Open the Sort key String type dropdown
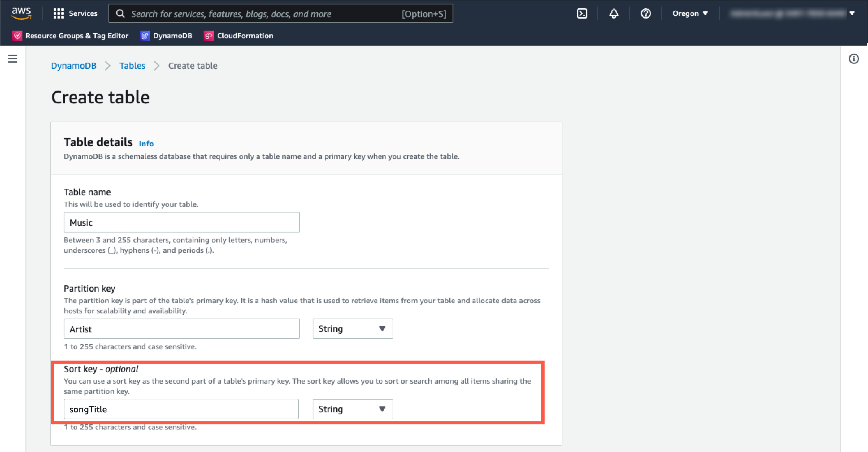The height and width of the screenshot is (452, 868). [353, 409]
